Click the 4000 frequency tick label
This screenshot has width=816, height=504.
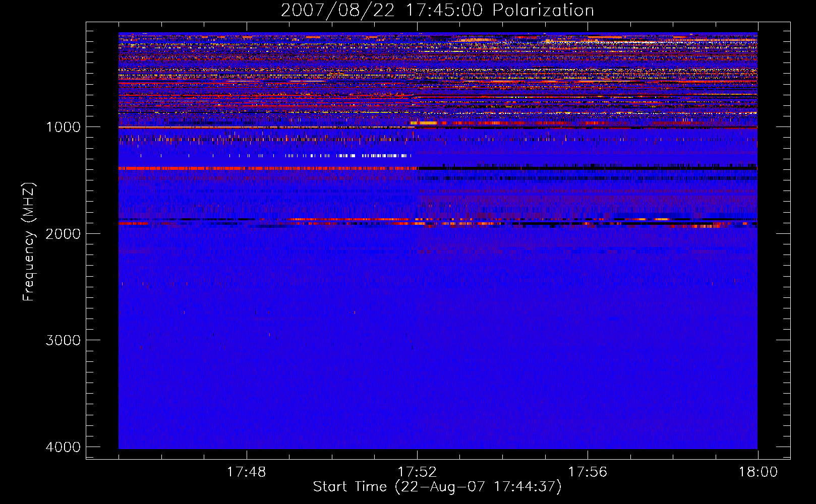click(x=63, y=447)
